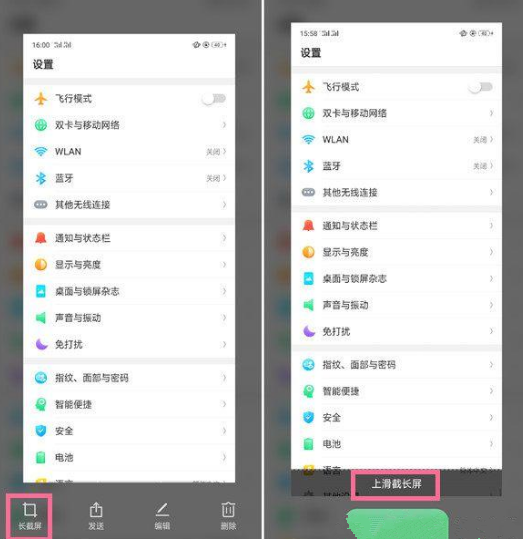Toggle 飞行模式 switch in left screenshot
523x539 pixels.
click(214, 99)
